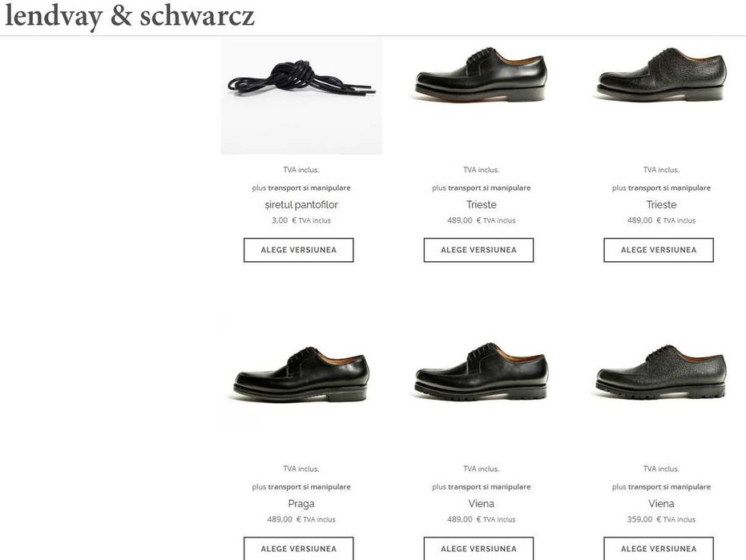Select Alege Versiunea under 489,00 € Viena
Screen dimensions: 746x560
[x=478, y=549]
